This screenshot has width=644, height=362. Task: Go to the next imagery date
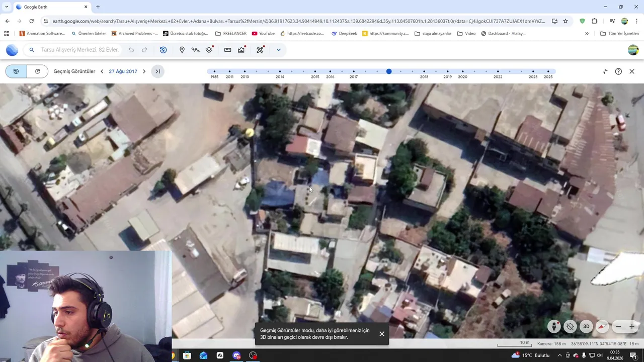[x=144, y=71]
